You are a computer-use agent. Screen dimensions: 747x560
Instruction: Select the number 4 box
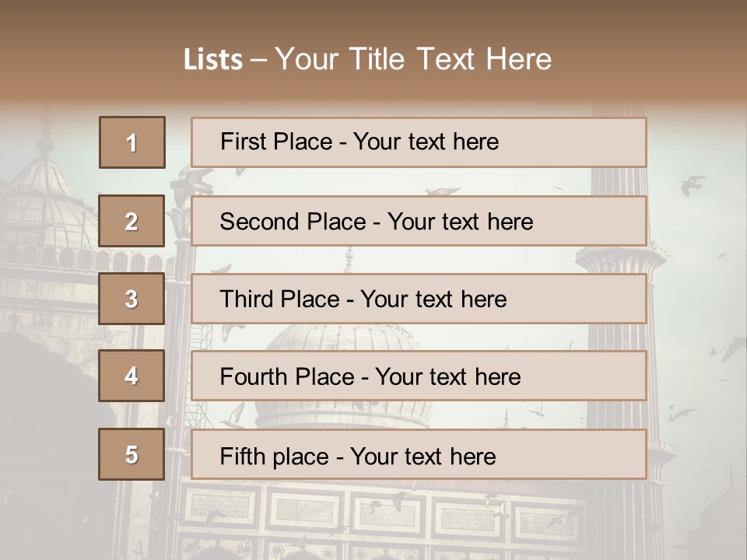pos(132,376)
